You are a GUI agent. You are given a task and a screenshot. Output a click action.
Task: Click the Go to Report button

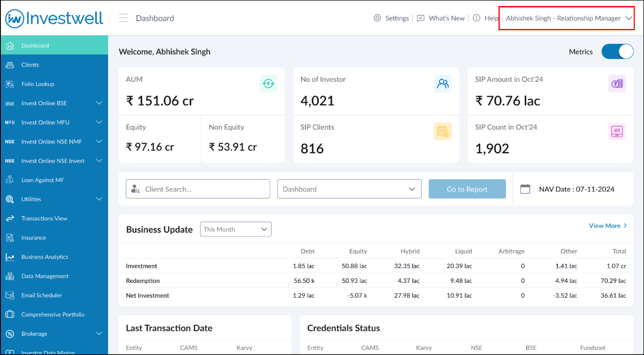pyautogui.click(x=467, y=189)
